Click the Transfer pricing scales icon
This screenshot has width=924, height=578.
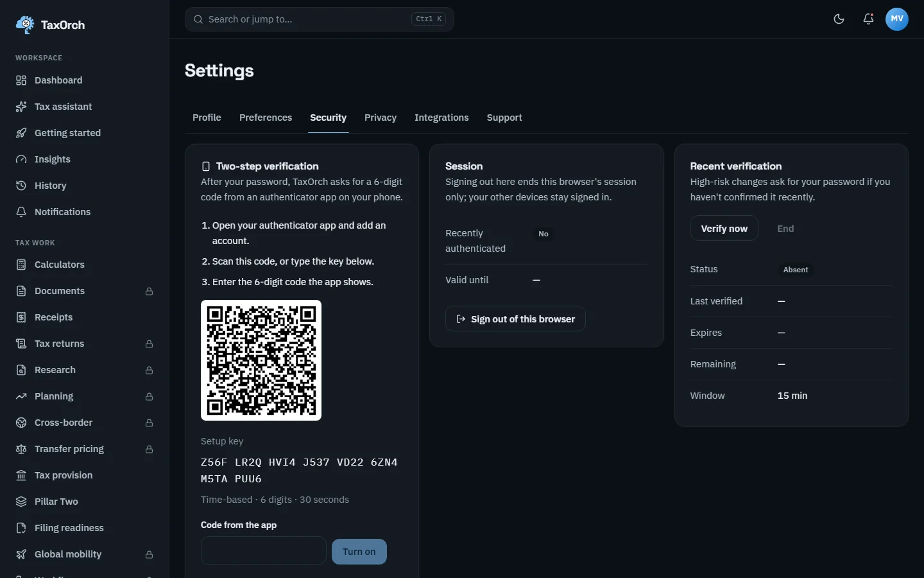click(x=21, y=449)
